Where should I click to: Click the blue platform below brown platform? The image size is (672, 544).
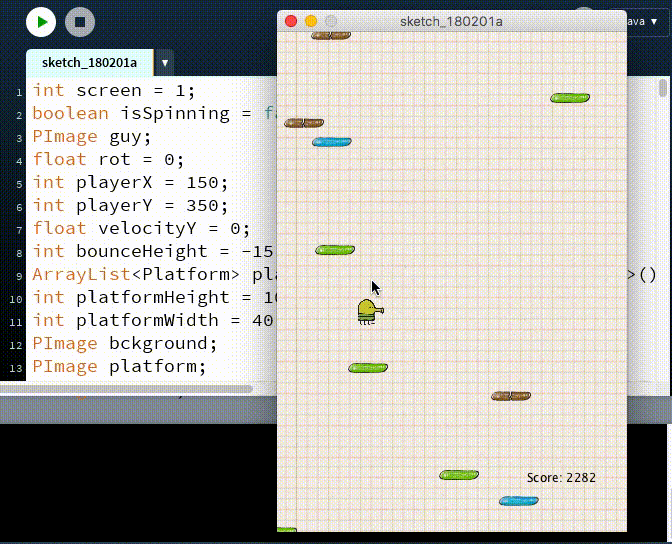(332, 142)
